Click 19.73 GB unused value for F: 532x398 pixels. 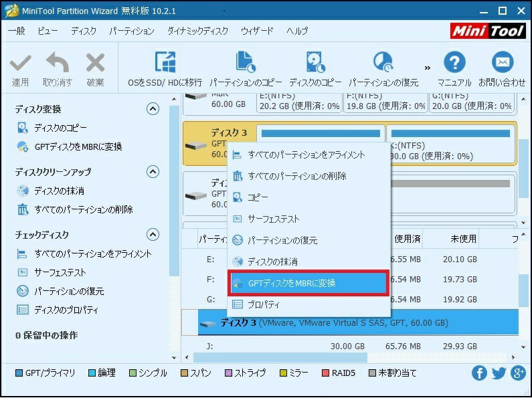pyautogui.click(x=460, y=280)
